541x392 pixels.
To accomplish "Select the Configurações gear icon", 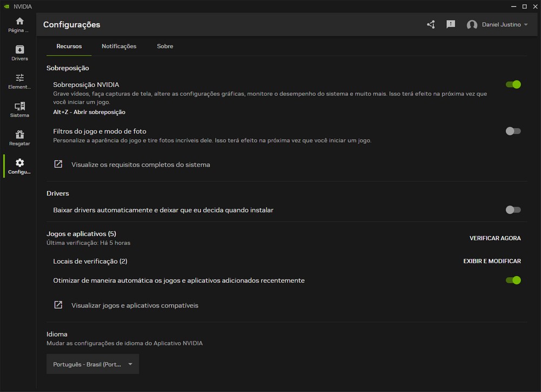I will point(19,163).
